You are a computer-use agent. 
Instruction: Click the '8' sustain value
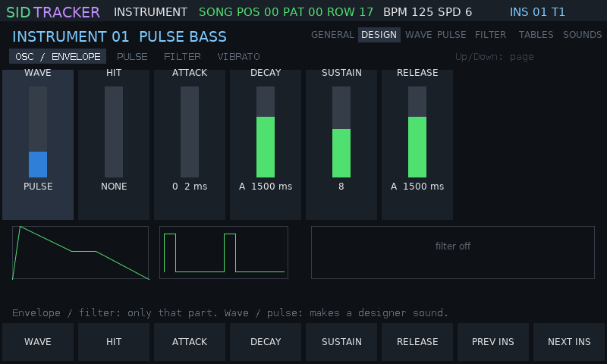point(341,187)
